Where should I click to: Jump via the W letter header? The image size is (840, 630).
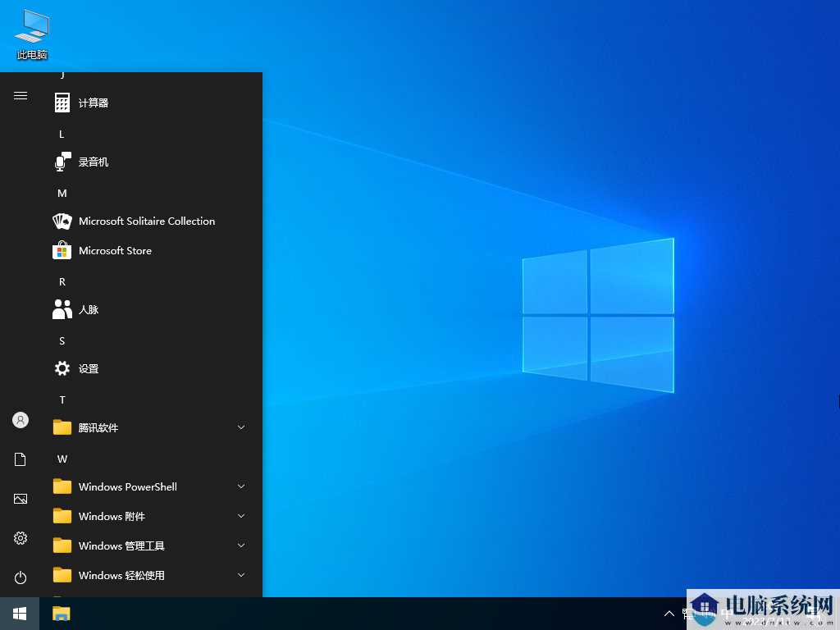tap(62, 459)
